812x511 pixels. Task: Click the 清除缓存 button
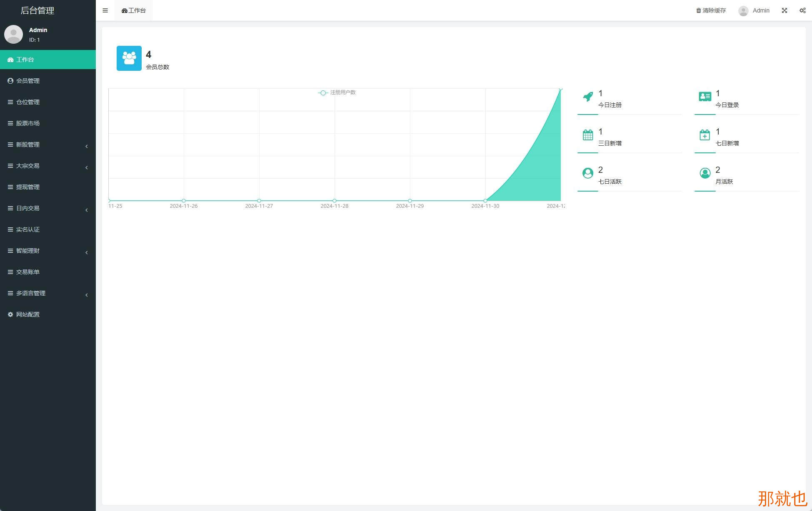point(711,10)
